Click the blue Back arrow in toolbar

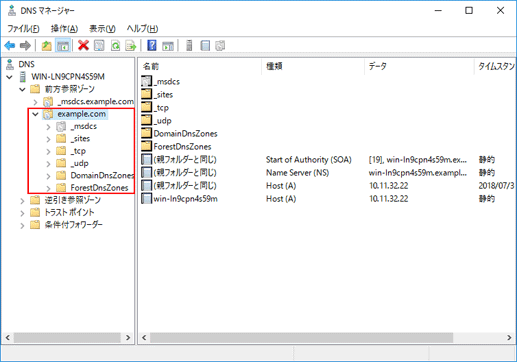(x=10, y=45)
